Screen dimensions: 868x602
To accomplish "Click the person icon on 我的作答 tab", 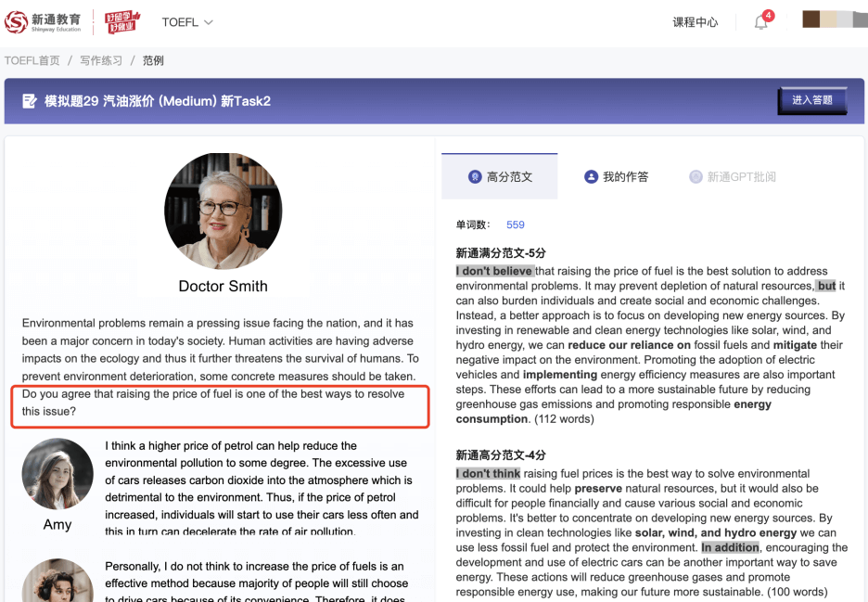I will pos(592,176).
